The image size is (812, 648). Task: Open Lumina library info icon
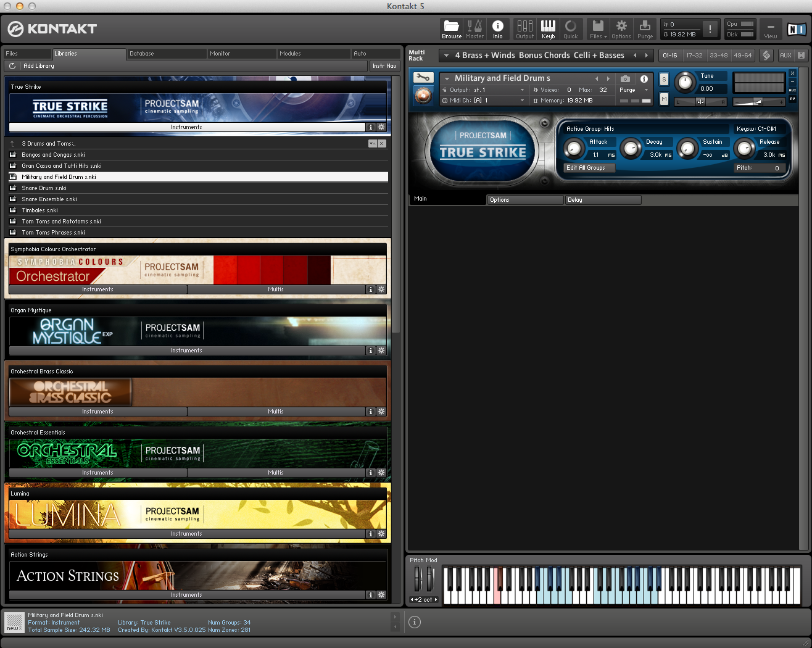pos(371,534)
